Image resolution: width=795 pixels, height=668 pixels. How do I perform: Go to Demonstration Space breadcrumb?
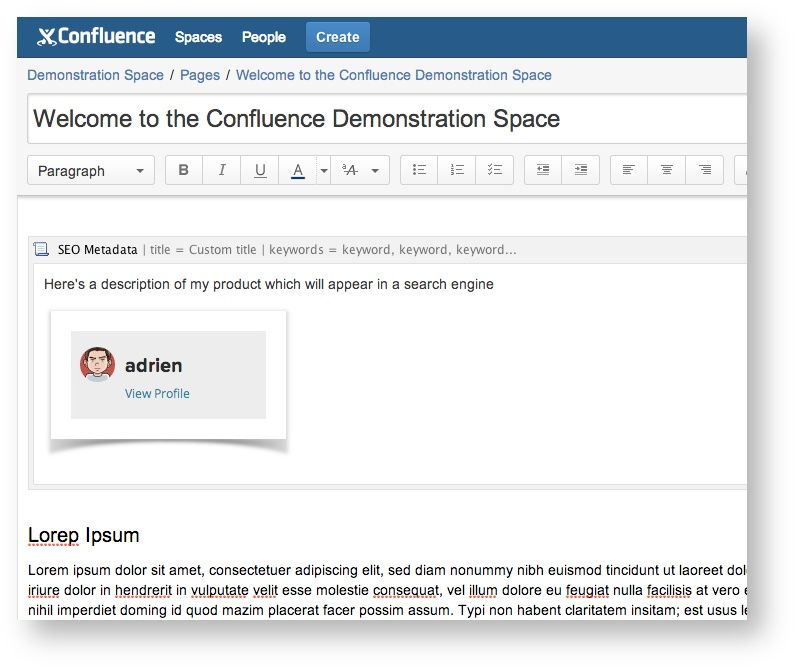click(x=95, y=75)
